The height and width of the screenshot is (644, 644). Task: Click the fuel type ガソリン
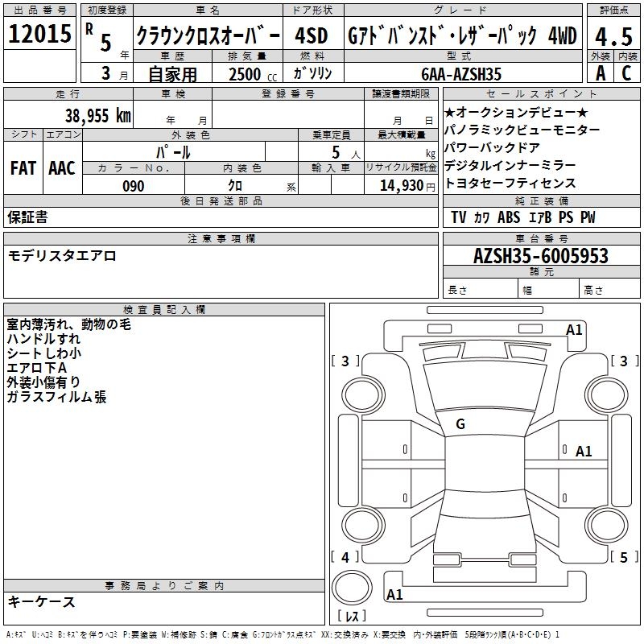point(312,73)
